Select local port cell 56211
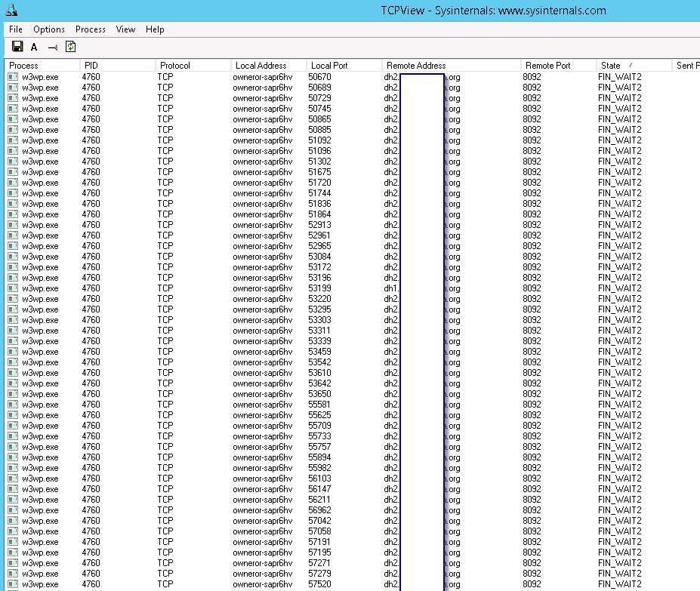 pyautogui.click(x=319, y=500)
